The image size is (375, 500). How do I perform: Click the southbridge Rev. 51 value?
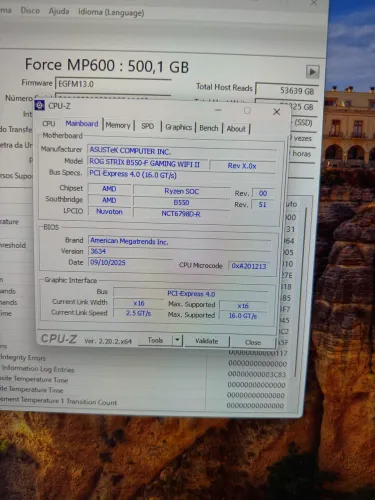(x=263, y=204)
